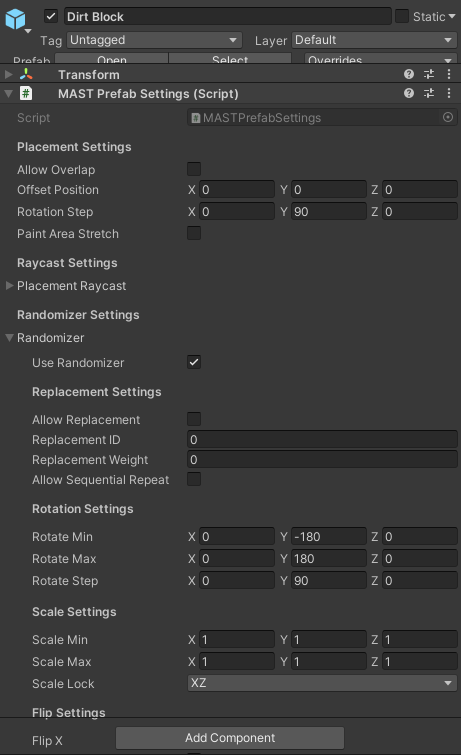This screenshot has width=461, height=755.
Task: Open help for MAST Prefab Settings script
Action: click(x=409, y=93)
